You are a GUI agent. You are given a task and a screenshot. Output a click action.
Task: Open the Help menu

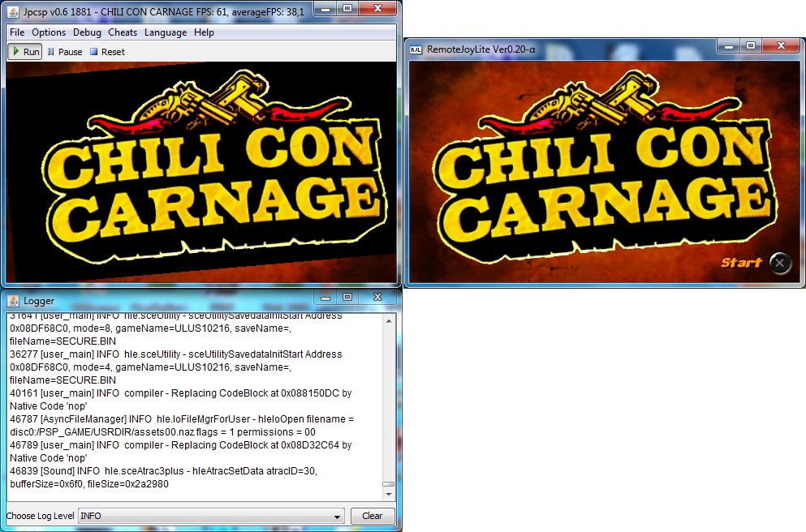pos(204,32)
